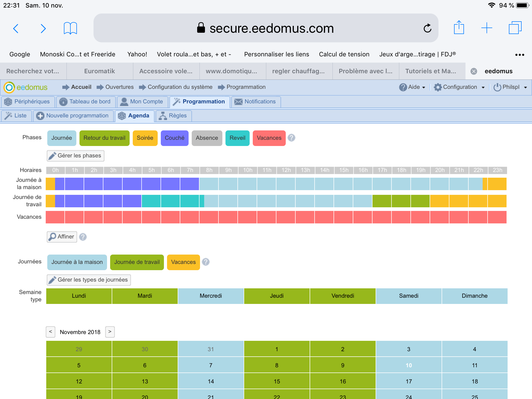Click the eedomus logo
The height and width of the screenshot is (399, 532).
point(26,87)
